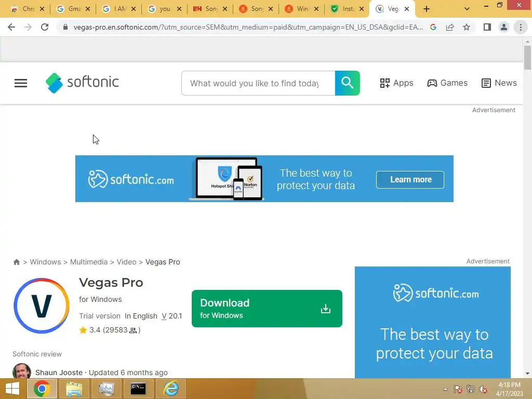Go to Windows breadcrumb link
Image resolution: width=532 pixels, height=399 pixels.
pos(46,262)
